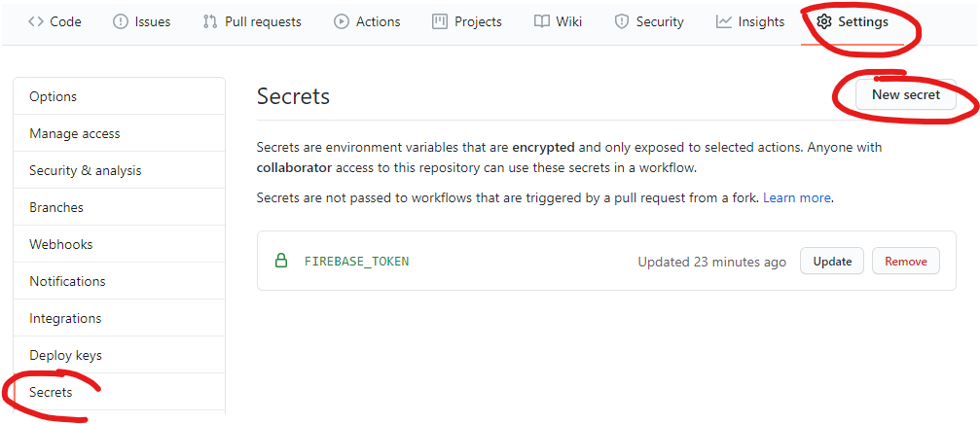980x424 pixels.
Task: Follow the Learn more link
Action: [x=797, y=197]
